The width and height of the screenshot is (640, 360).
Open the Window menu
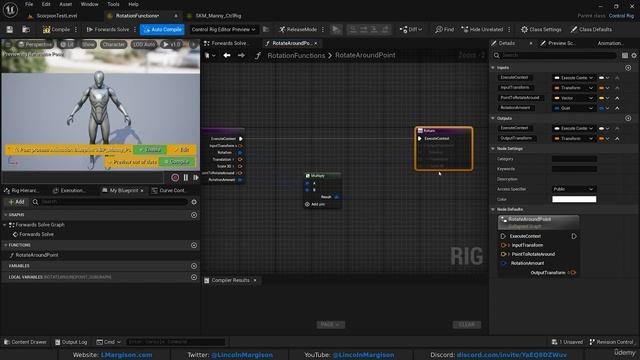coord(89,4)
